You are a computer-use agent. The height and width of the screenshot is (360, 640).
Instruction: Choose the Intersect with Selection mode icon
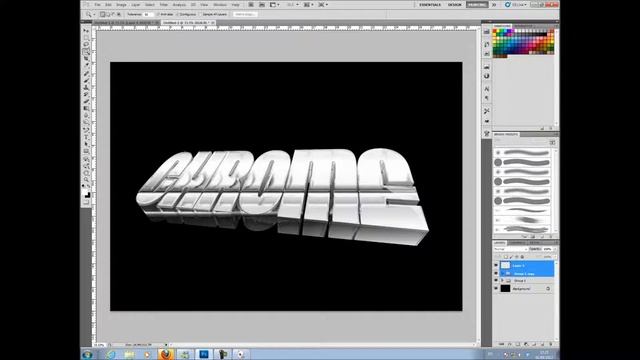[x=118, y=14]
